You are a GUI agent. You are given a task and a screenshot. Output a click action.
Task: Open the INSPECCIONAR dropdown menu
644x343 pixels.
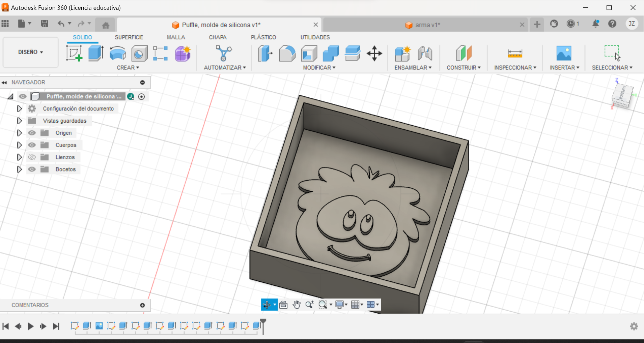tap(515, 68)
